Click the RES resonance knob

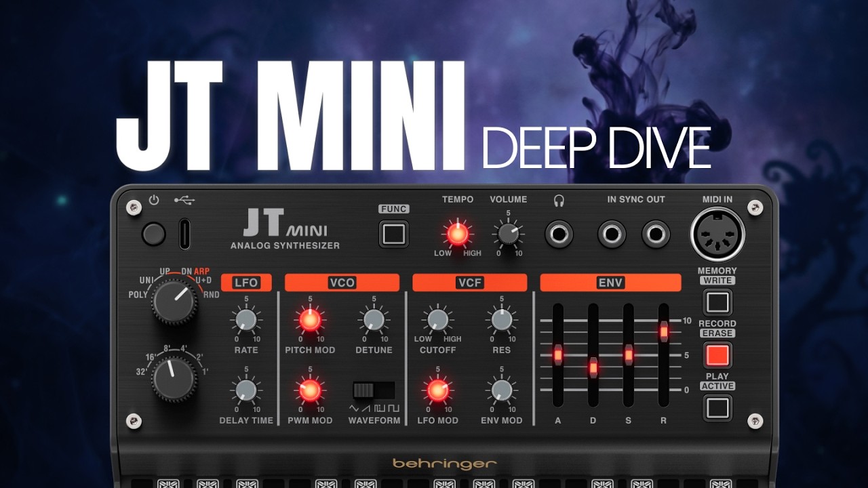501,319
